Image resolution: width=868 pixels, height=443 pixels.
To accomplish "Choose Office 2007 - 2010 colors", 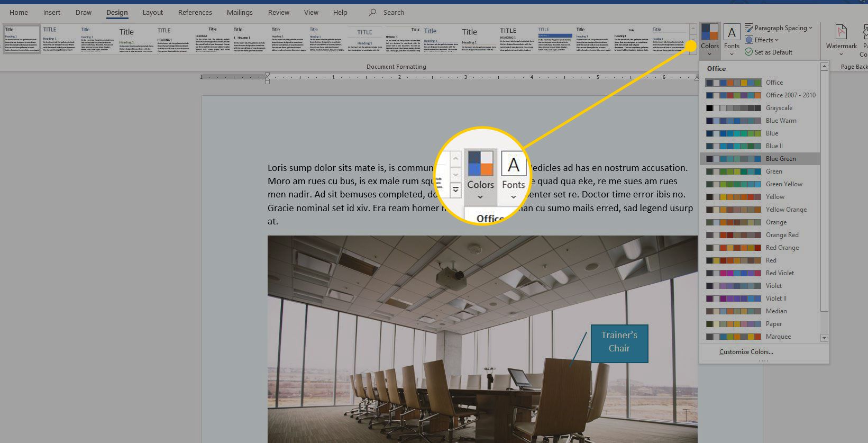I will click(760, 95).
